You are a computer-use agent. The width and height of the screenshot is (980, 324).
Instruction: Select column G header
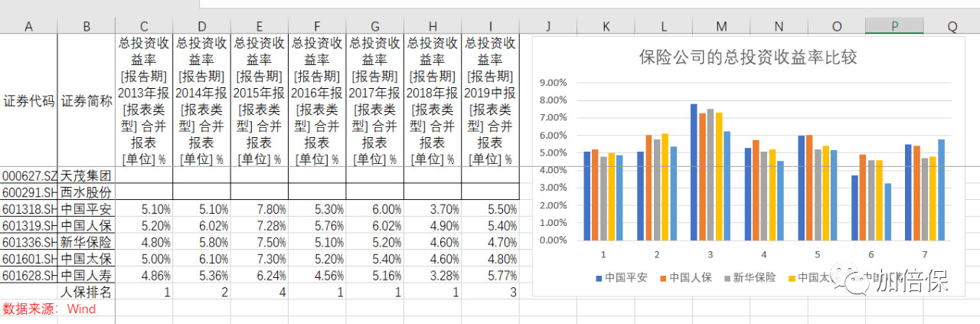coord(375,26)
